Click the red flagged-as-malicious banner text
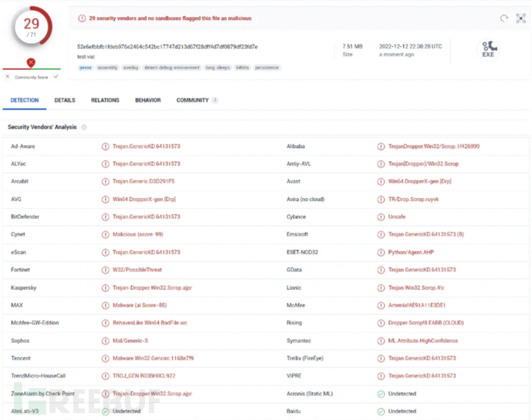The width and height of the screenshot is (532, 420). coord(170,18)
